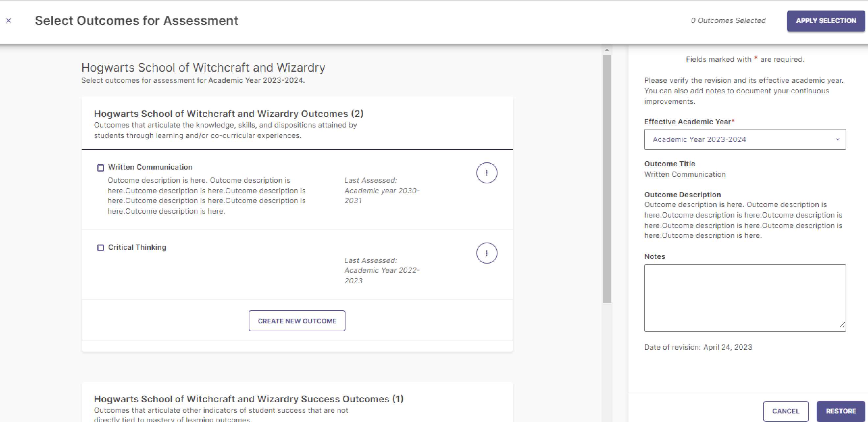Click the 'Written Communication' outcome title in list
This screenshot has width=868, height=422.
click(150, 167)
